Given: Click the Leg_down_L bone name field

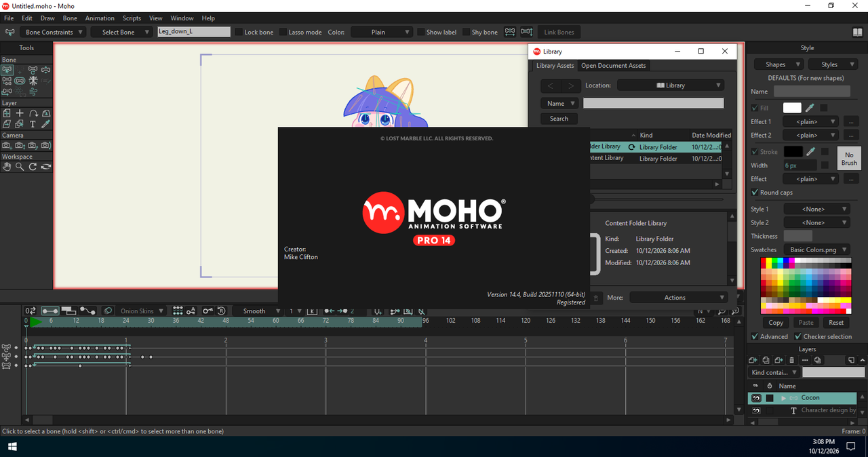Looking at the screenshot, I should (194, 32).
